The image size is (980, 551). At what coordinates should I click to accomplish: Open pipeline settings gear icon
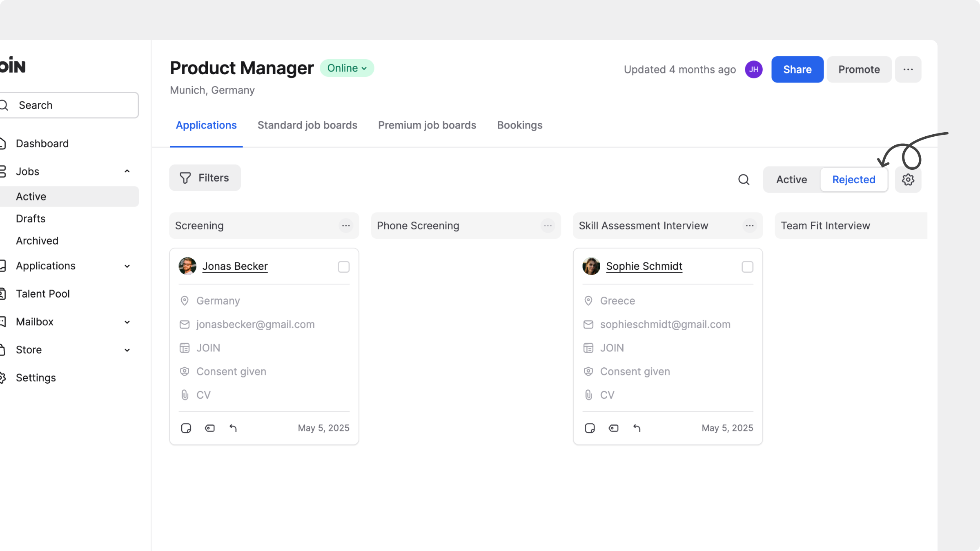908,180
